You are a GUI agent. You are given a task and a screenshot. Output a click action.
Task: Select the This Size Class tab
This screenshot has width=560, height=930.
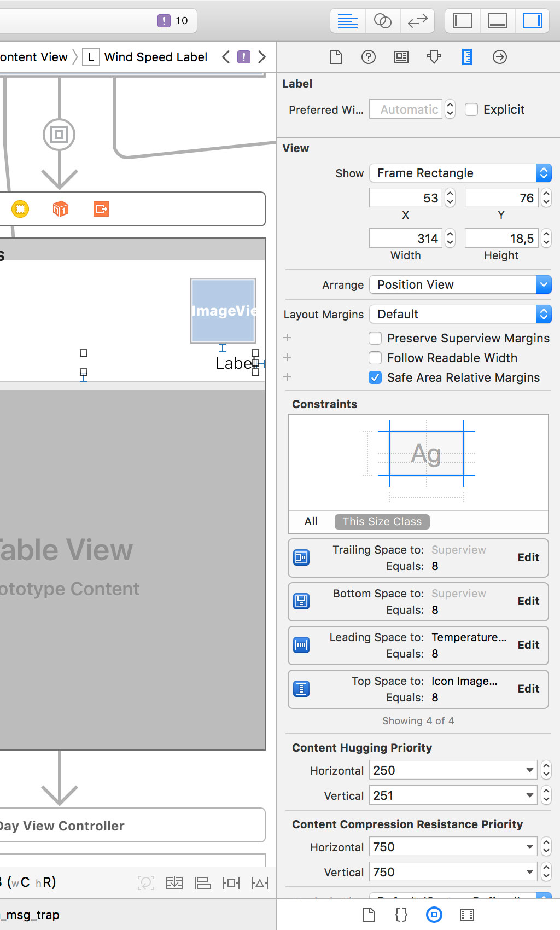click(x=382, y=521)
